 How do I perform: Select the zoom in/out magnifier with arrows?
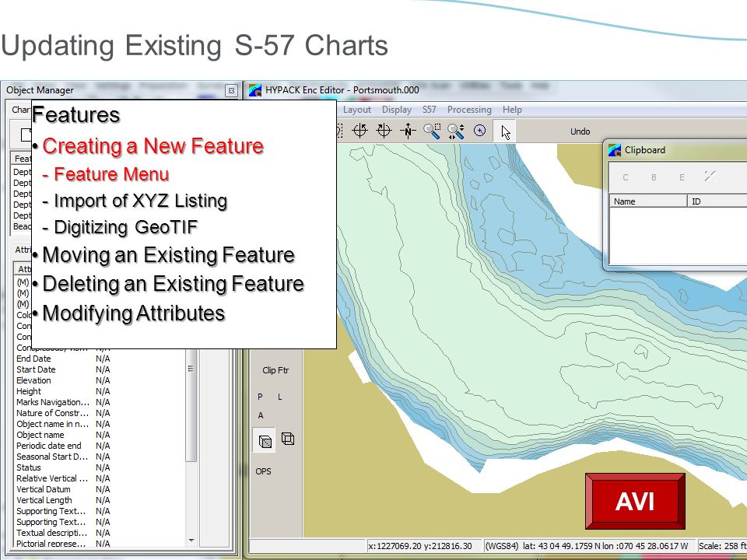(456, 131)
